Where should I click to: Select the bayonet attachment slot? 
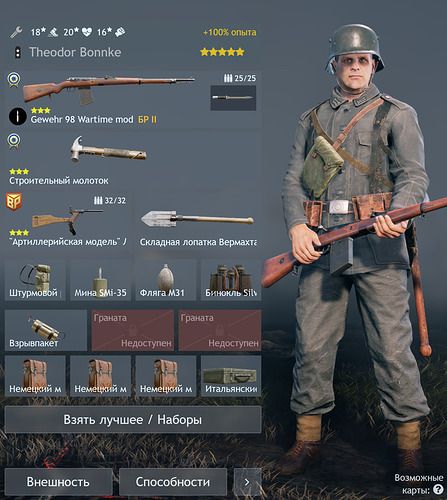click(x=233, y=98)
